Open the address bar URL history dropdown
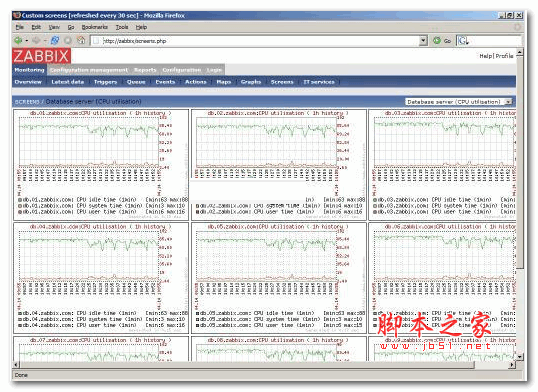Screen dimensions: 538x392 click(423, 41)
